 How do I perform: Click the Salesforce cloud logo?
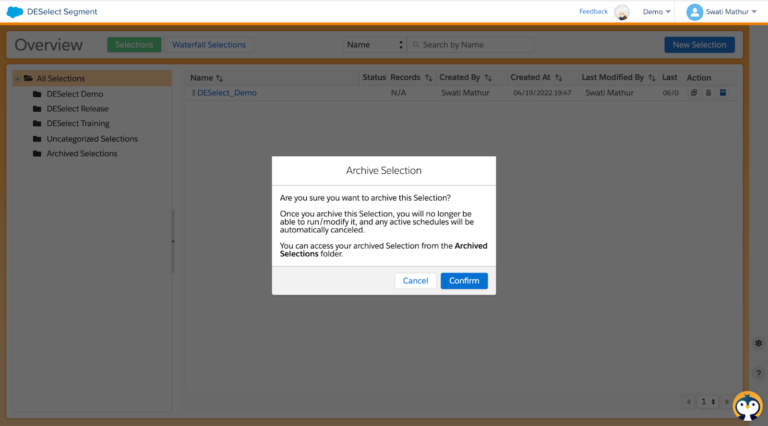[x=15, y=12]
